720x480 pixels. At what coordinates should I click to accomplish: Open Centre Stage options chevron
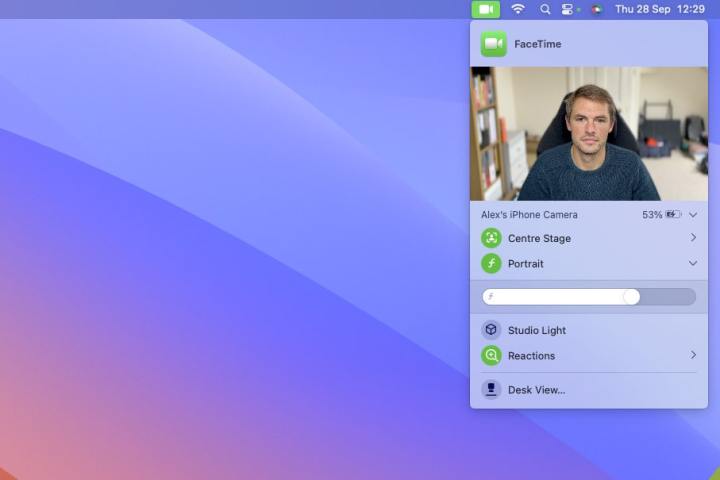693,237
